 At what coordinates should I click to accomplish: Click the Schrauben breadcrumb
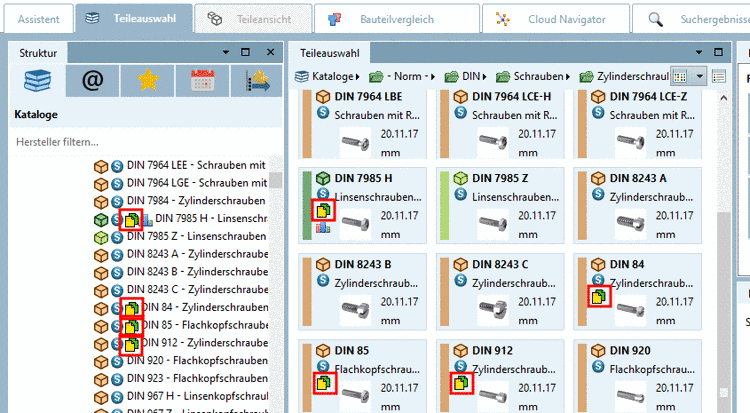point(529,77)
